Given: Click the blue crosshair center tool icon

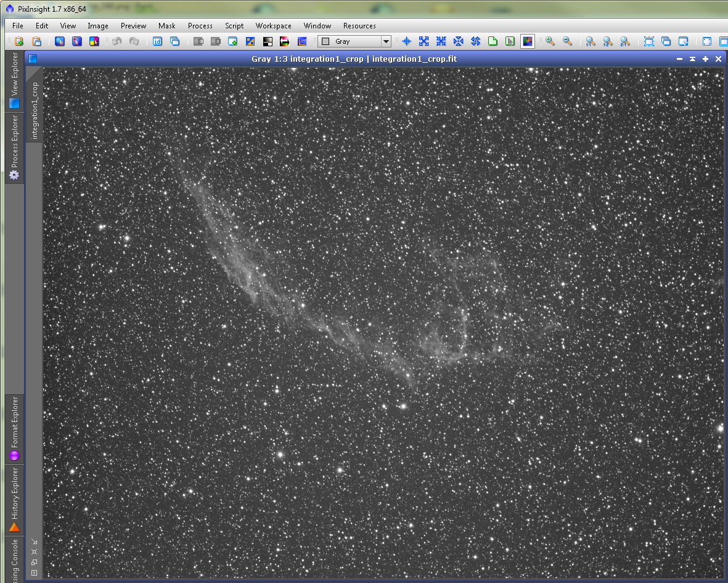Looking at the screenshot, I should click(x=406, y=41).
